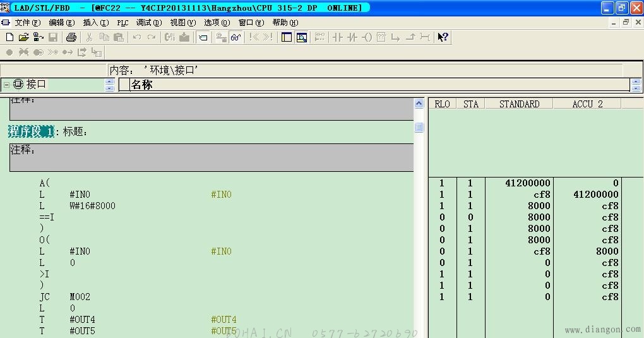The image size is (644, 338).
Task: Toggle the symbol label display icon
Action: [203, 37]
